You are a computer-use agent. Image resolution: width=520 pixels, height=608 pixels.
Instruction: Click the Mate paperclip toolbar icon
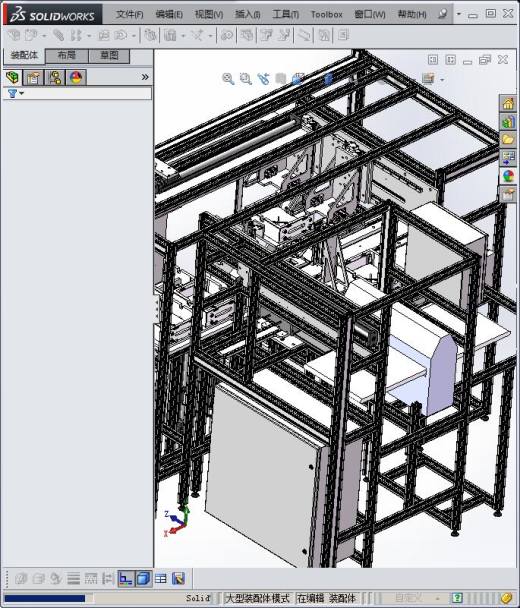click(59, 36)
